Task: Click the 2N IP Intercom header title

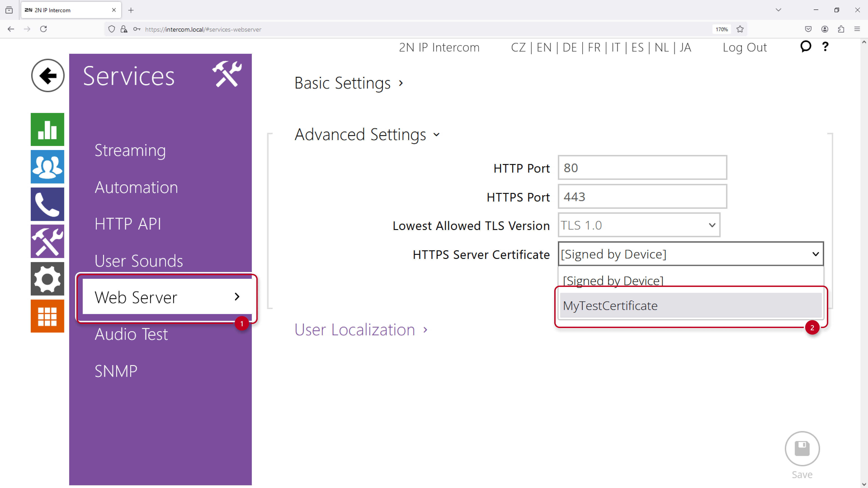Action: point(439,47)
